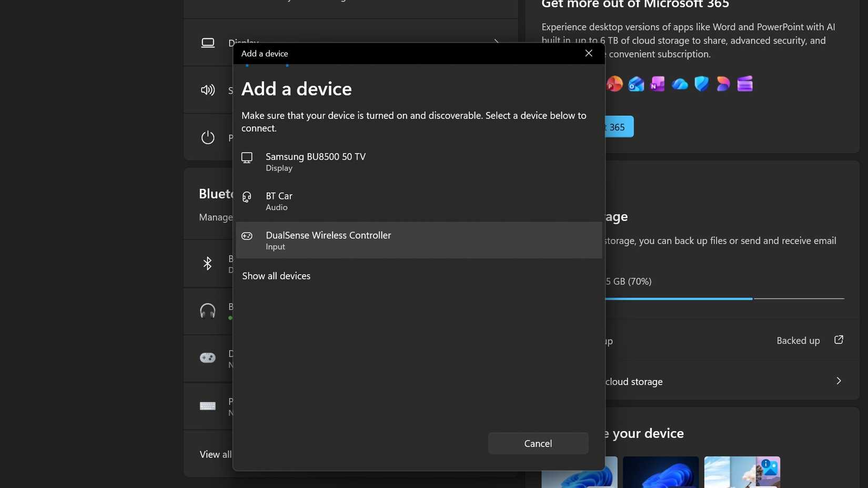
Task: Click the cloud storage usage progress bar
Action: pyautogui.click(x=725, y=299)
